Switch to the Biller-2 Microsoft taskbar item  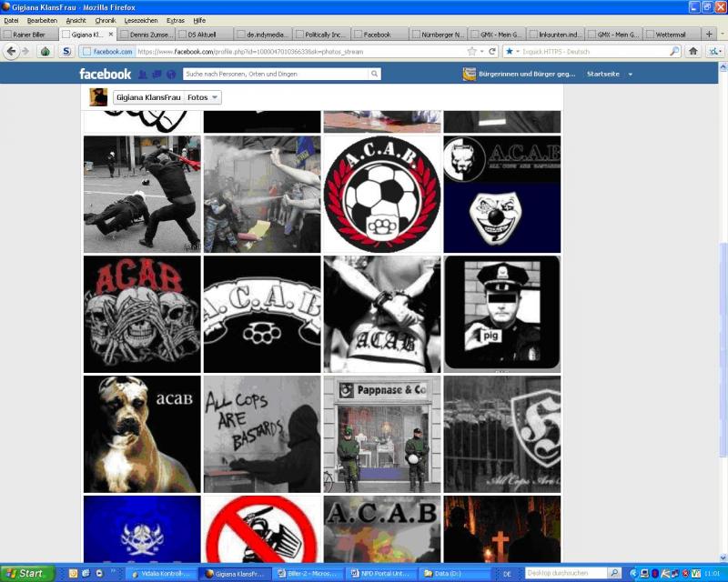coord(308,574)
